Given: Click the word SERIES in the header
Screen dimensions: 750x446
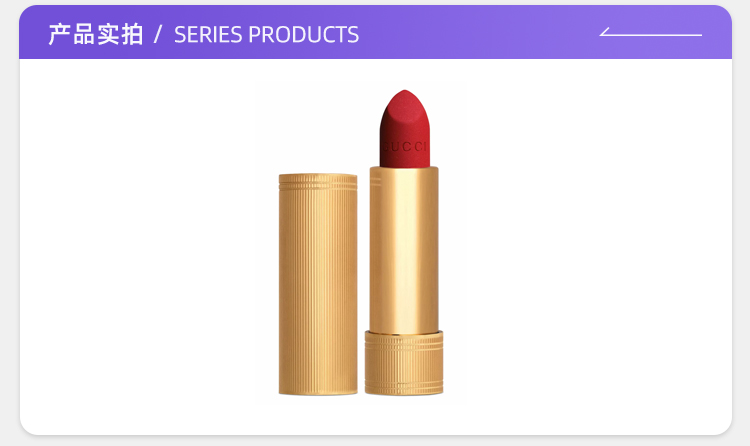Looking at the screenshot, I should click(208, 35).
